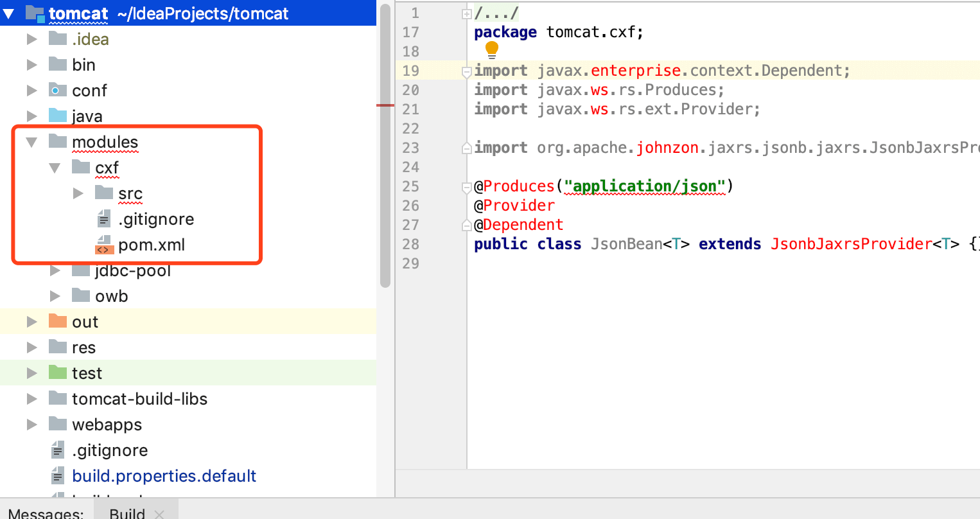Viewport: 980px width, 519px height.
Task: Expand the bin folder
Action: click(32, 65)
